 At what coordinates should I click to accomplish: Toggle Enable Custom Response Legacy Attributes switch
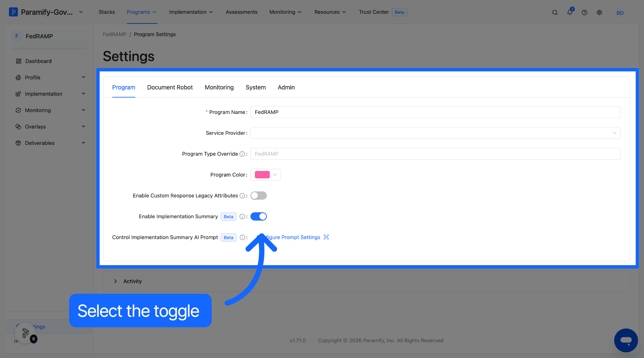259,196
